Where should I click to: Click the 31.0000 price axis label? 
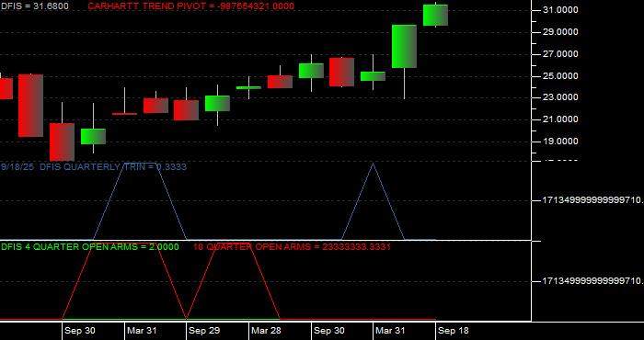pos(560,10)
